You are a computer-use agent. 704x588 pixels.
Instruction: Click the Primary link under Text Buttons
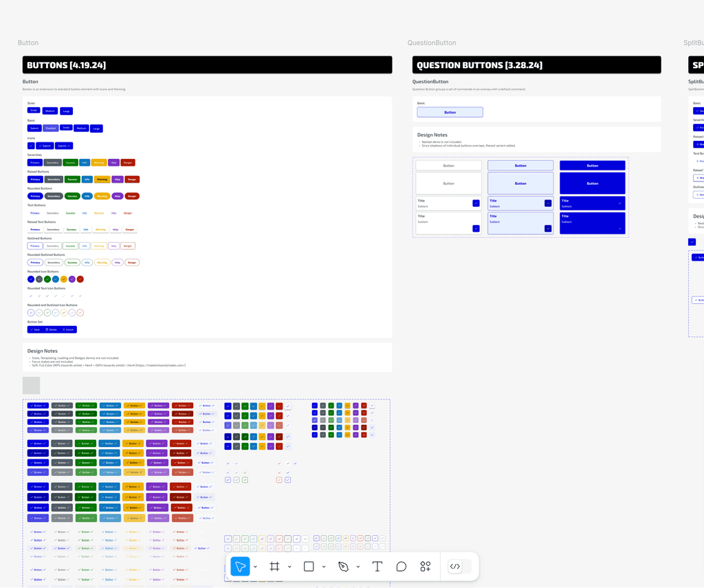tap(35, 213)
